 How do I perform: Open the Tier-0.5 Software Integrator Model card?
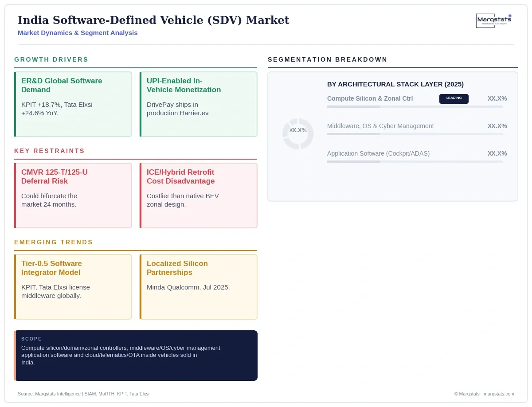coord(73,287)
